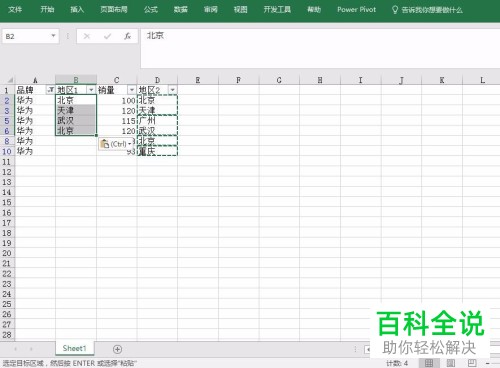
Task: Open the 销量 filter dropdown in C1
Action: tap(132, 90)
